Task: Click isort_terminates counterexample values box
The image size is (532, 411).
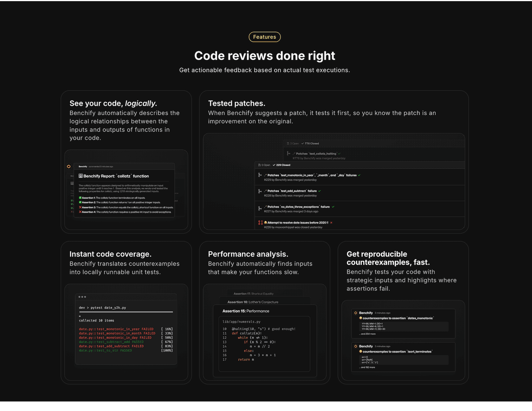Action: point(404,360)
